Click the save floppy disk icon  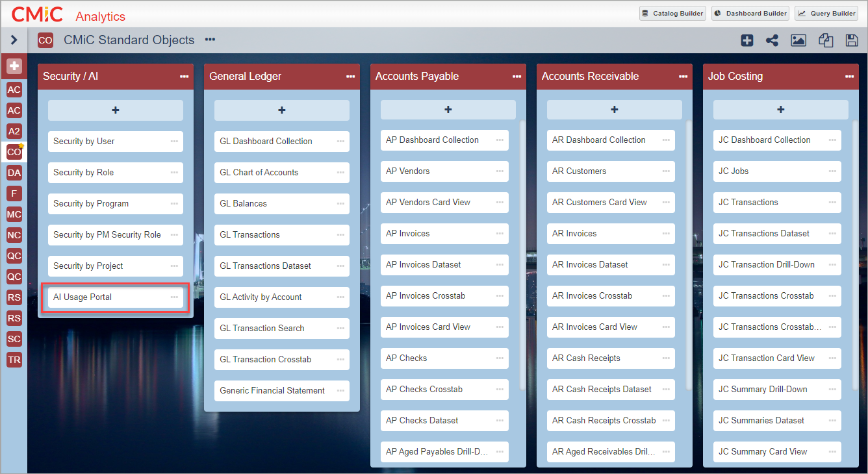coord(852,40)
